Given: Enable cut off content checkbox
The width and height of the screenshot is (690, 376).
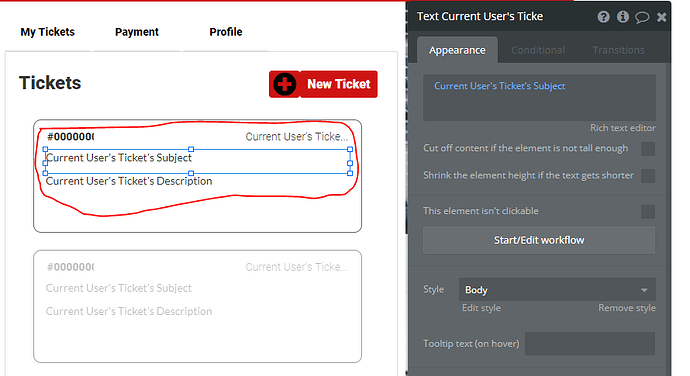Looking at the screenshot, I should (648, 149).
